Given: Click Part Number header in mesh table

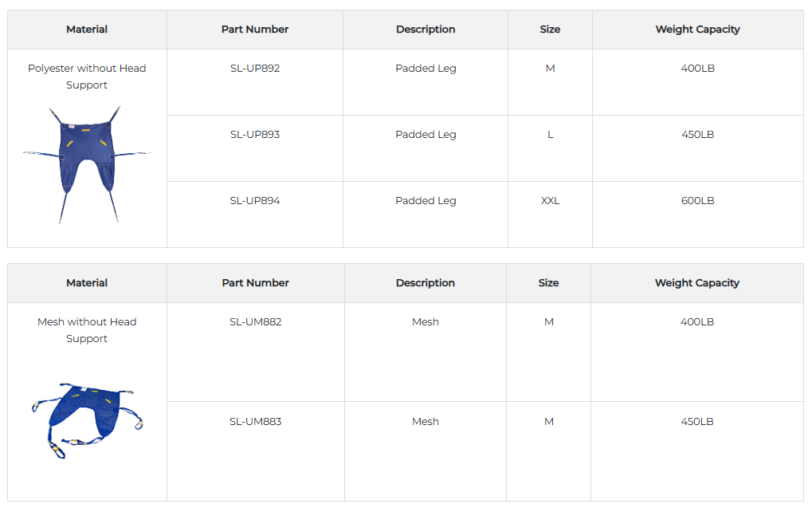Looking at the screenshot, I should [255, 283].
